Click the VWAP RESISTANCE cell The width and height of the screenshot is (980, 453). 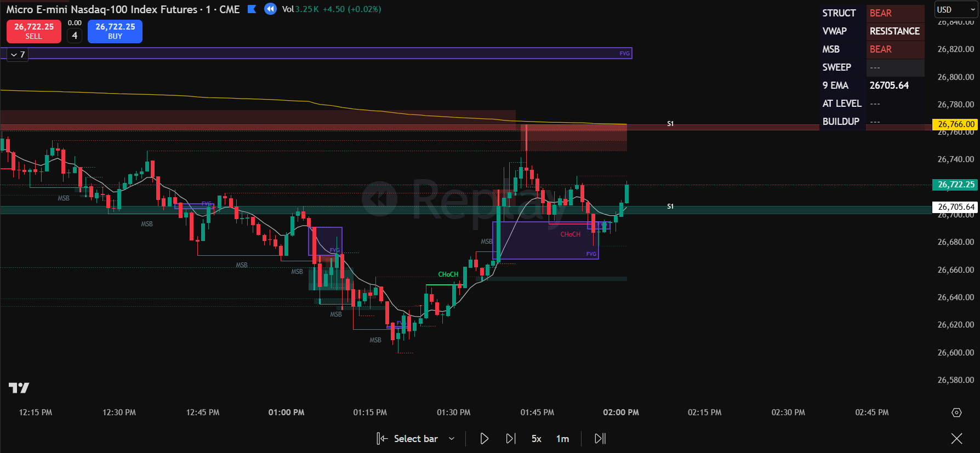(895, 31)
